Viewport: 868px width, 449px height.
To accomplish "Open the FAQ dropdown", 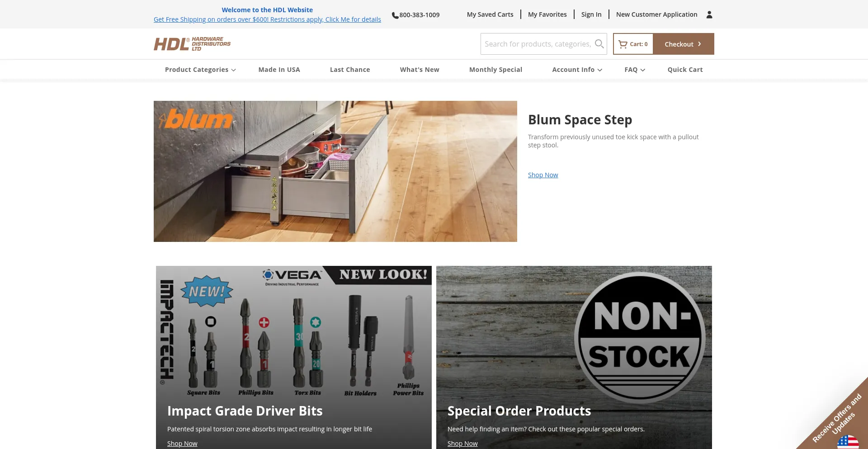I will pyautogui.click(x=635, y=70).
